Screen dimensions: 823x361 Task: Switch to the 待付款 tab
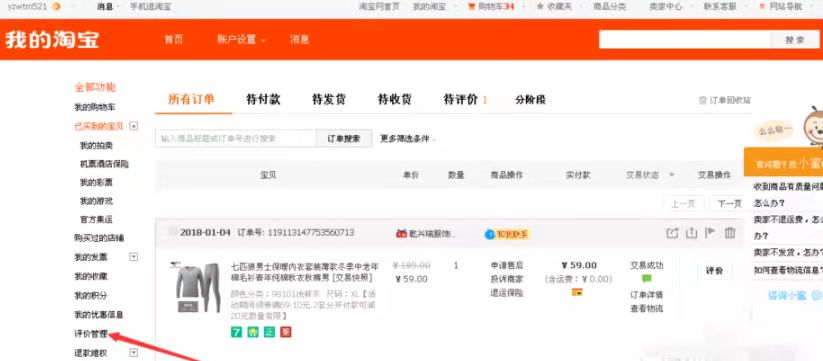tap(263, 99)
